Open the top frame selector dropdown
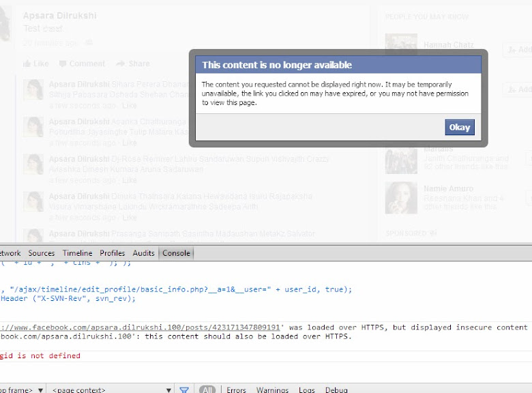This screenshot has height=393, width=532. [23, 390]
